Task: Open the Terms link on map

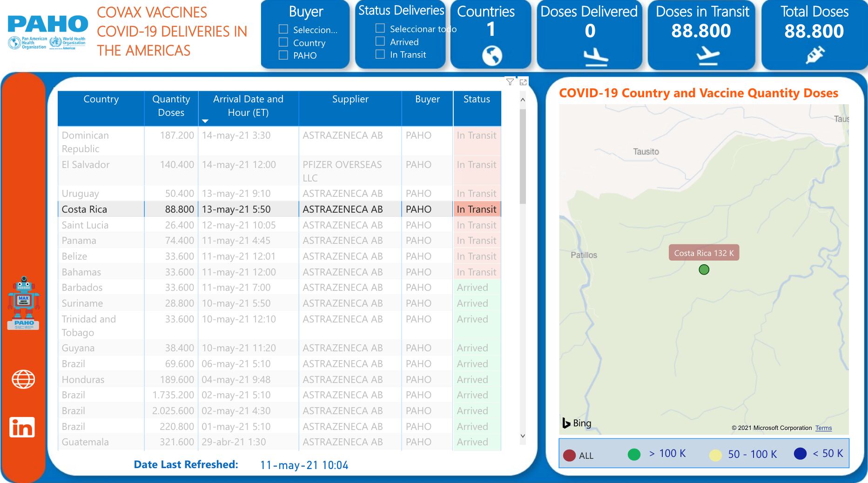Action: coord(823,428)
